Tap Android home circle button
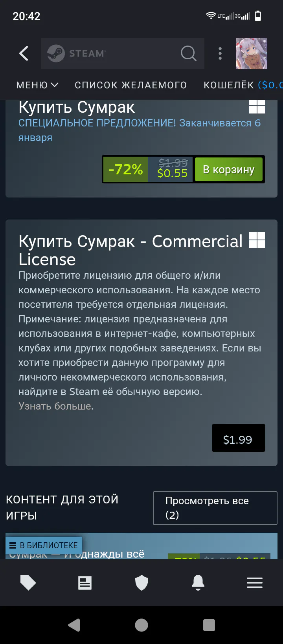Image resolution: width=283 pixels, height=644 pixels. pos(141,625)
